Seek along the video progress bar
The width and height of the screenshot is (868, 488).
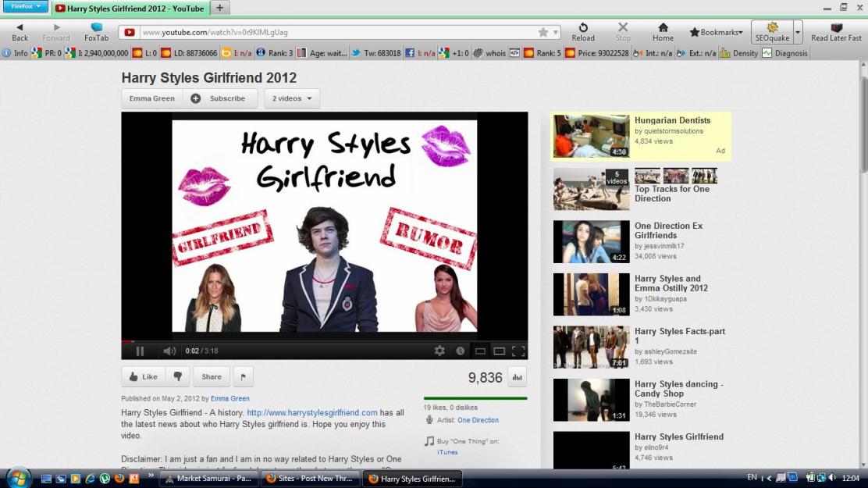click(x=325, y=341)
